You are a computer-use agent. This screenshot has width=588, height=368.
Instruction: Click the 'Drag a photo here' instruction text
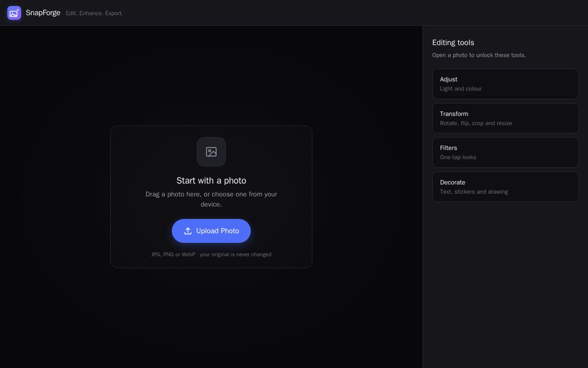point(211,199)
